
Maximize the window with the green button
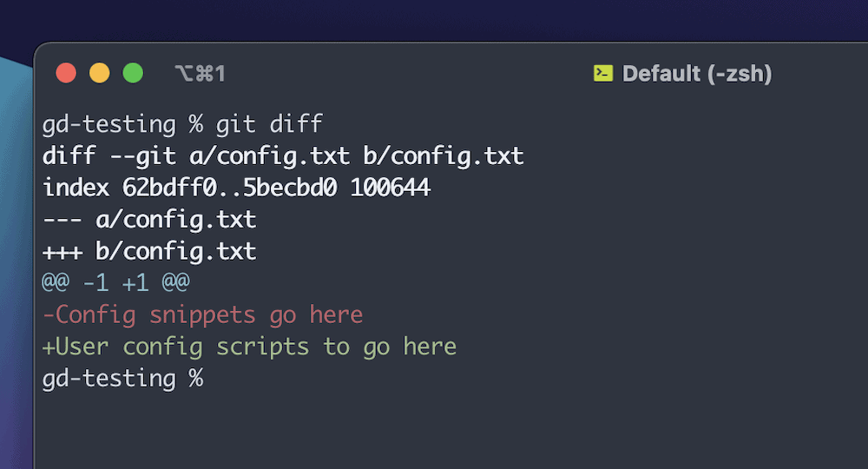click(133, 73)
